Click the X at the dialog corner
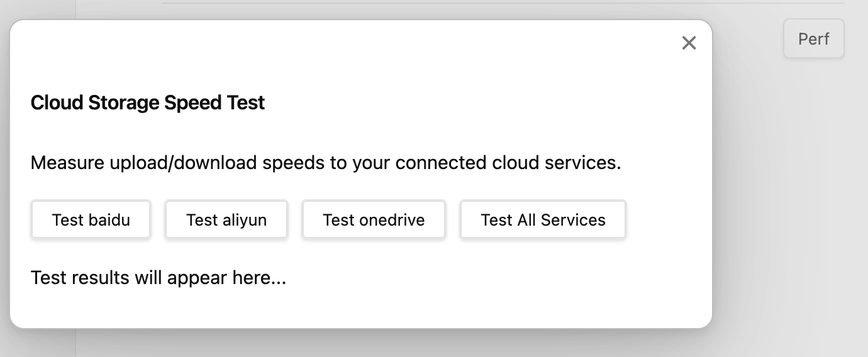The width and height of the screenshot is (868, 357). click(689, 43)
